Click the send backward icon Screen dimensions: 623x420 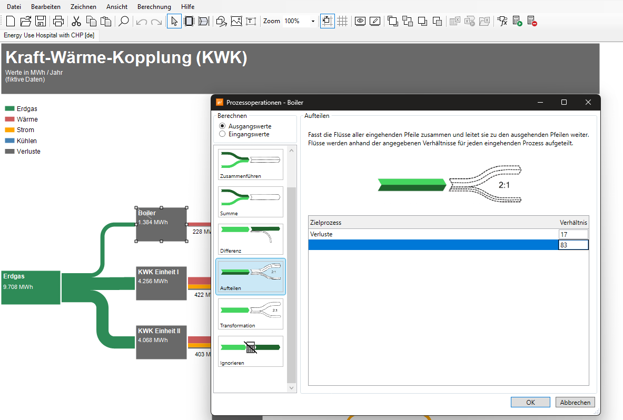(x=437, y=21)
